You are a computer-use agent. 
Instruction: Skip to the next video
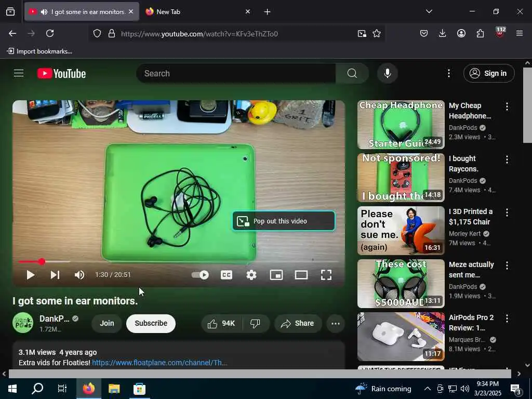[x=55, y=275]
